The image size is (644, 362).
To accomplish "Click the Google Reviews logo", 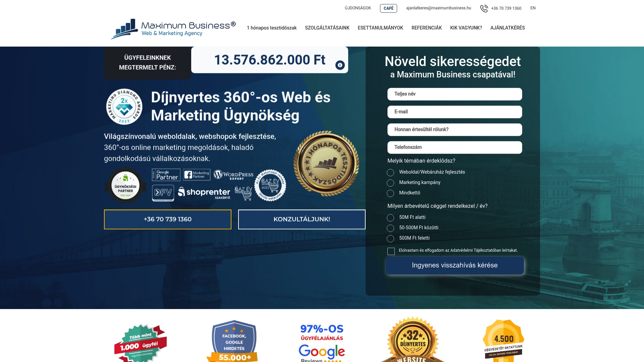I will pyautogui.click(x=322, y=352).
